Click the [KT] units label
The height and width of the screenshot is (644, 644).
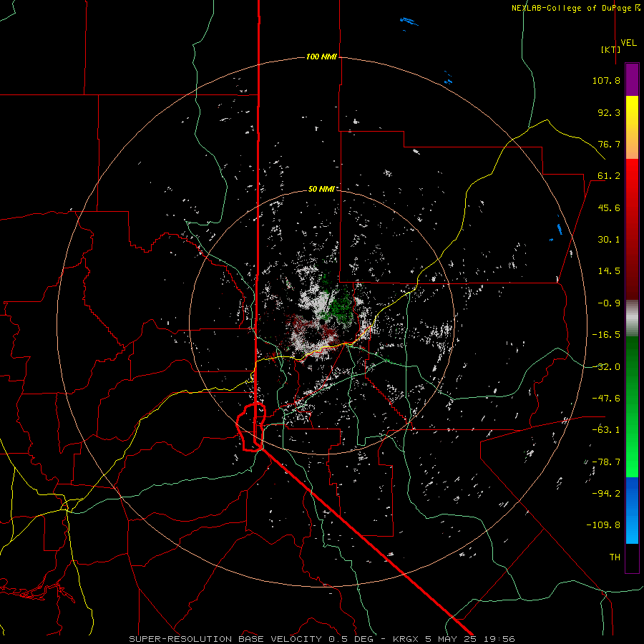point(610,49)
